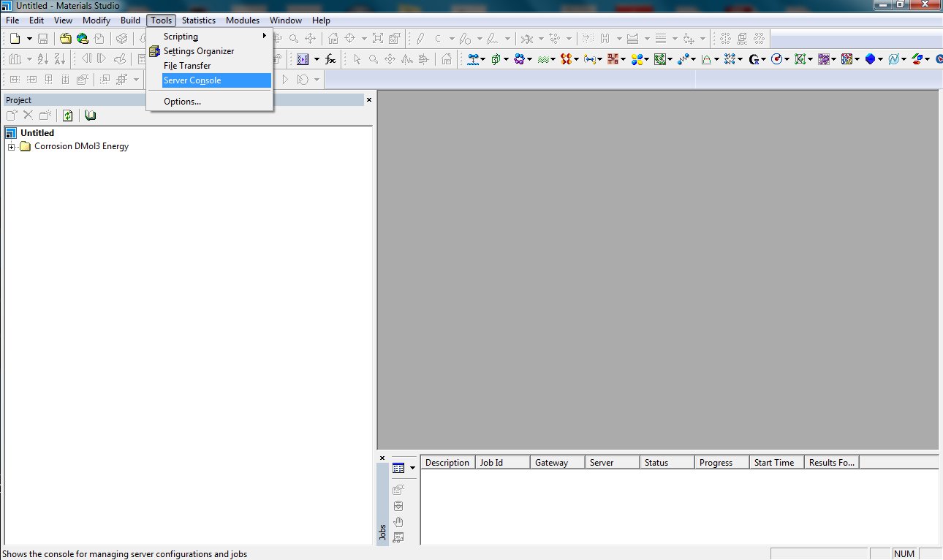The image size is (943, 560).
Task: Open Settings Organizer from the Tools menu
Action: click(198, 51)
